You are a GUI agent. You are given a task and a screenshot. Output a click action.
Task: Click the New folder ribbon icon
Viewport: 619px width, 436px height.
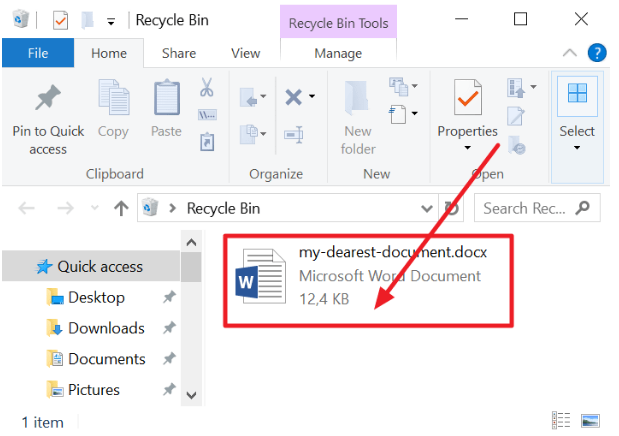coord(358,98)
